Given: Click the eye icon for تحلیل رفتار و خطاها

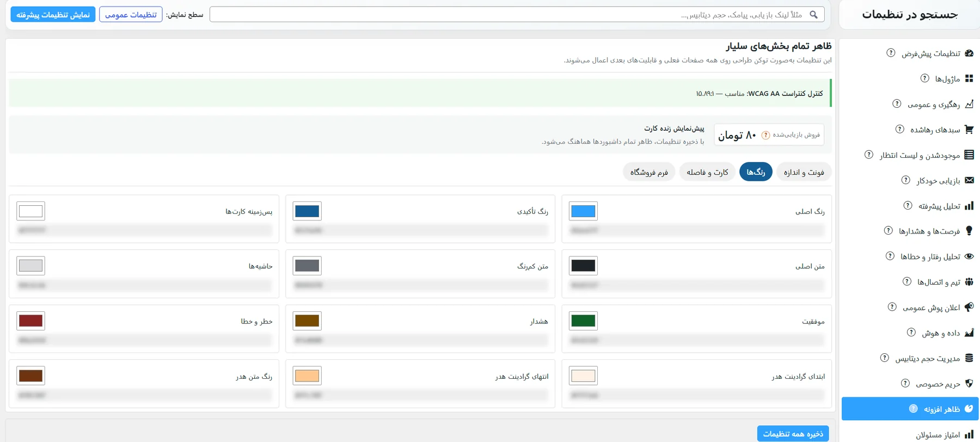Looking at the screenshot, I should coord(969,256).
